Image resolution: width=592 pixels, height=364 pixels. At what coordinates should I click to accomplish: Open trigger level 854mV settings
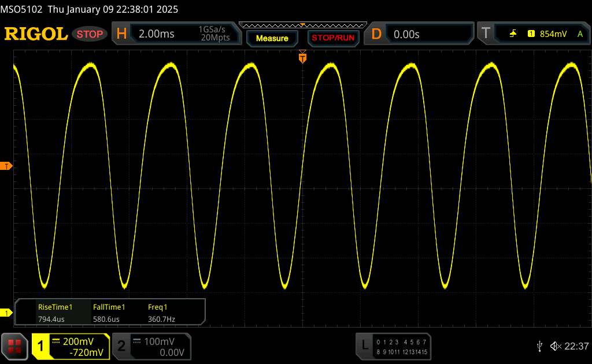(553, 34)
